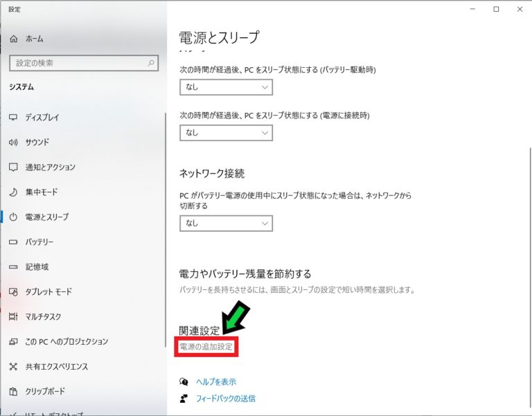Screen dimensions: 532x416
Task: Click フィードバックの送信 link
Action: coord(226,399)
